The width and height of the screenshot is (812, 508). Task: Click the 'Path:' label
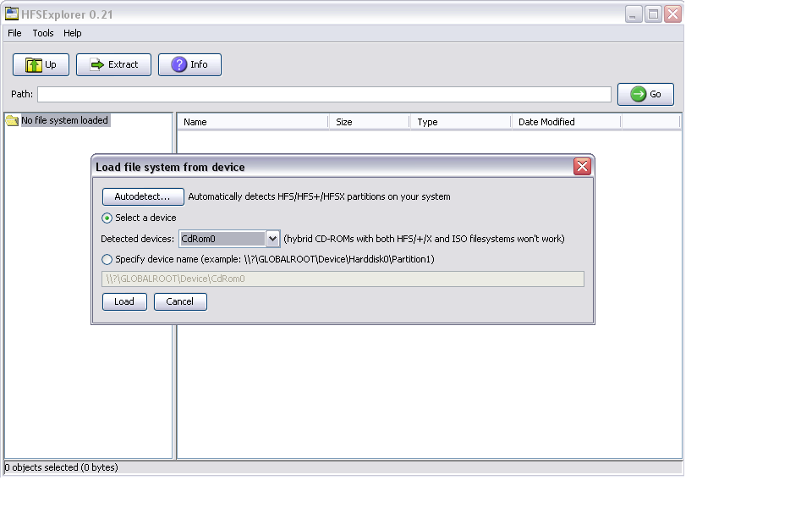[x=22, y=94]
